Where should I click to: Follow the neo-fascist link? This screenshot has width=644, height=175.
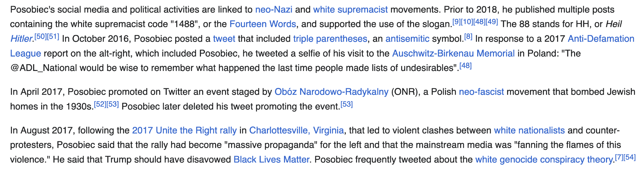[481, 92]
